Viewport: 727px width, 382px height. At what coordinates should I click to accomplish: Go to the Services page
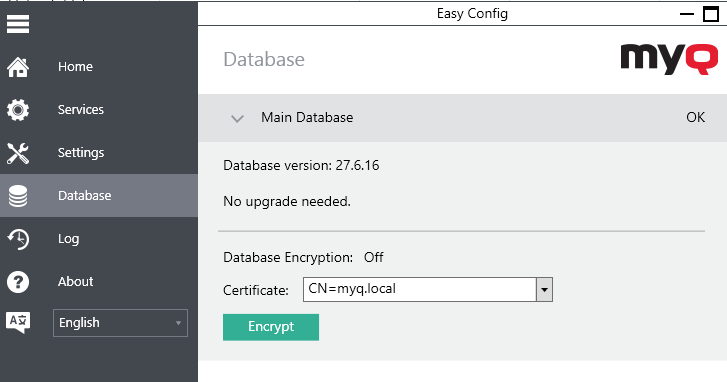pos(81,110)
